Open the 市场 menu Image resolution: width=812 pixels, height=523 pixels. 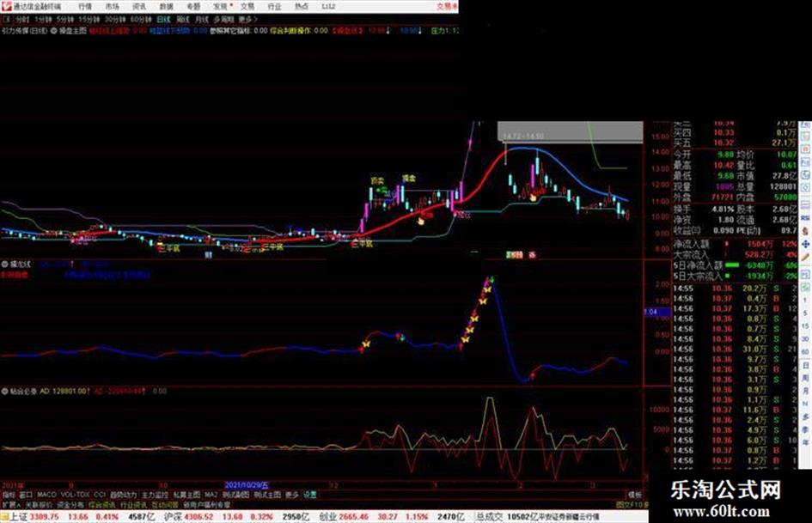coord(112,7)
